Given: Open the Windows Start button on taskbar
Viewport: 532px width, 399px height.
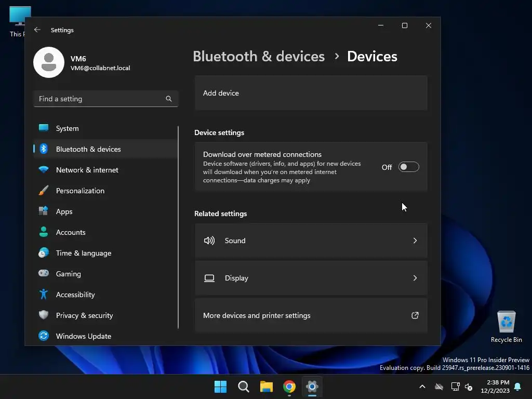Looking at the screenshot, I should coord(220,387).
